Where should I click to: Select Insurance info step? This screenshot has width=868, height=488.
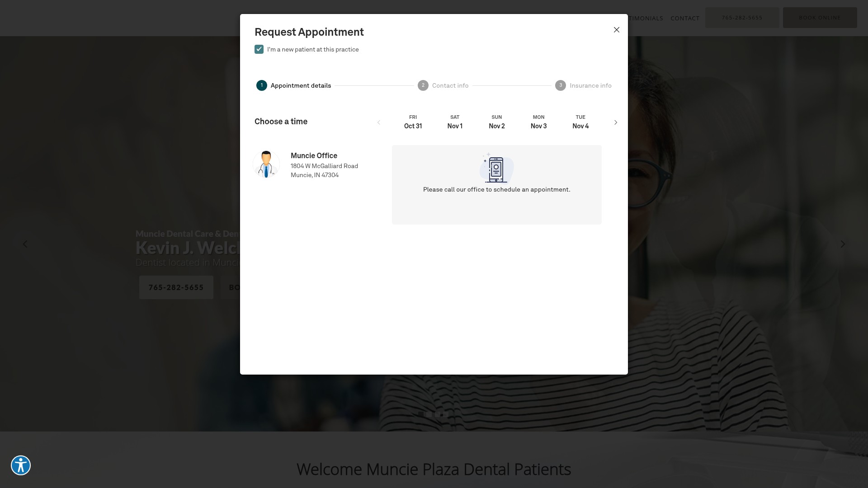click(583, 85)
